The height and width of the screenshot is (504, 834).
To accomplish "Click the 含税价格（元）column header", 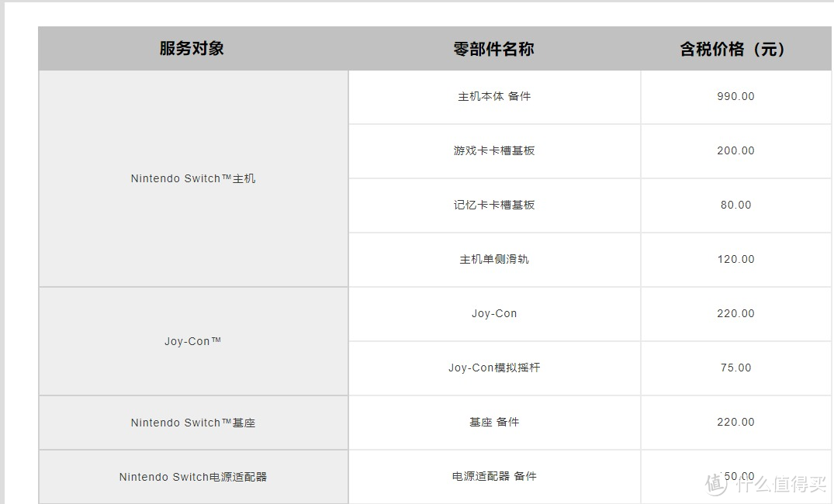I will 736,48.
